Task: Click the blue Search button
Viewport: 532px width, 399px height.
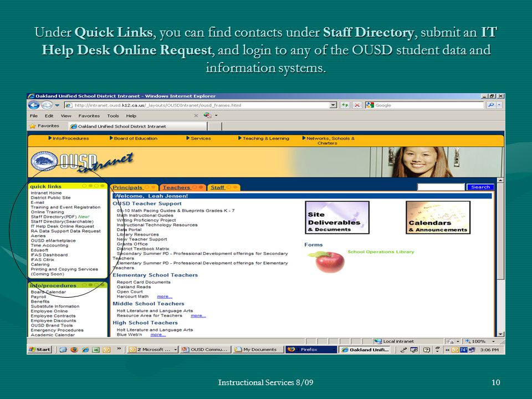Action: [x=480, y=187]
